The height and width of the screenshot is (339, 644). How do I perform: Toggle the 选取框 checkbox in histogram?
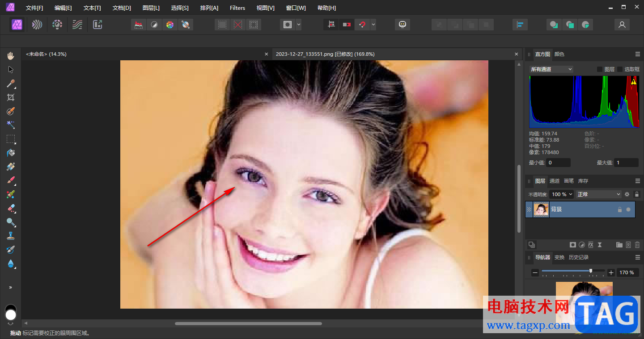620,69
